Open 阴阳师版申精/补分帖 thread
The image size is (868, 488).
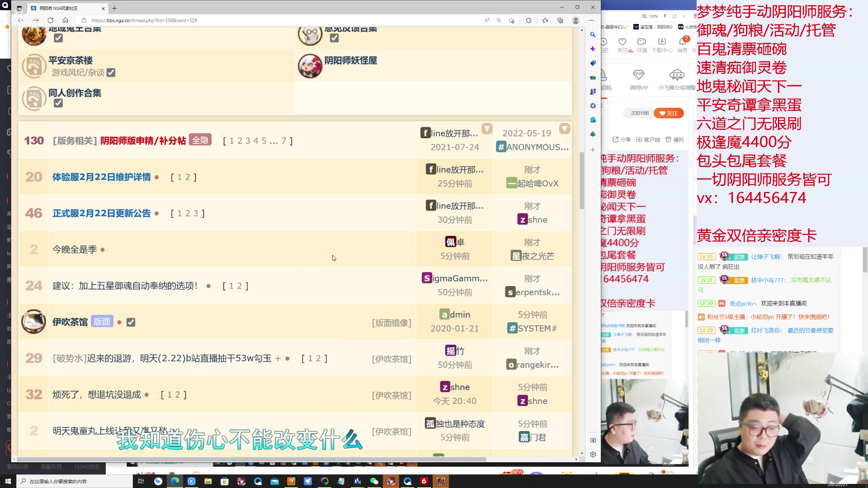pyautogui.click(x=143, y=141)
